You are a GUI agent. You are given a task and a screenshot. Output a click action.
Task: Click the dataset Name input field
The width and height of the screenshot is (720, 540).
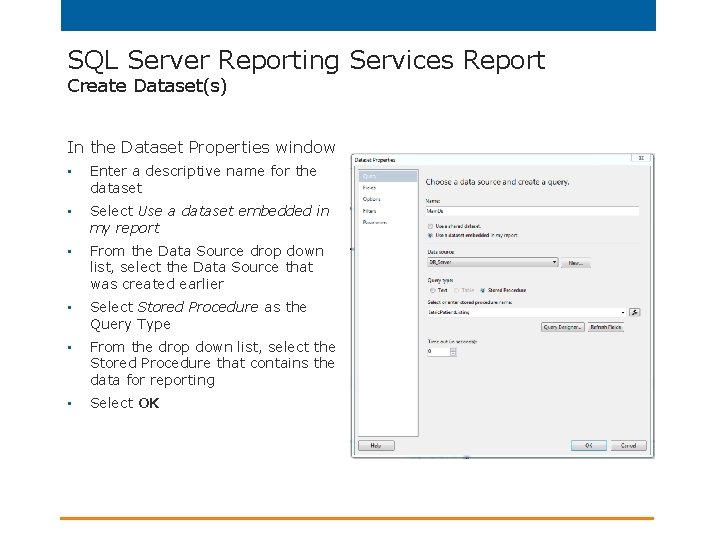pyautogui.click(x=532, y=211)
